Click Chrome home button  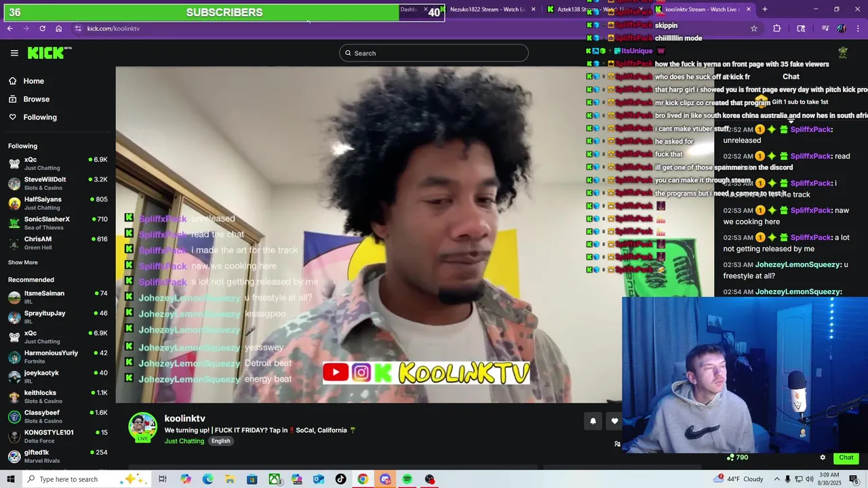58,28
